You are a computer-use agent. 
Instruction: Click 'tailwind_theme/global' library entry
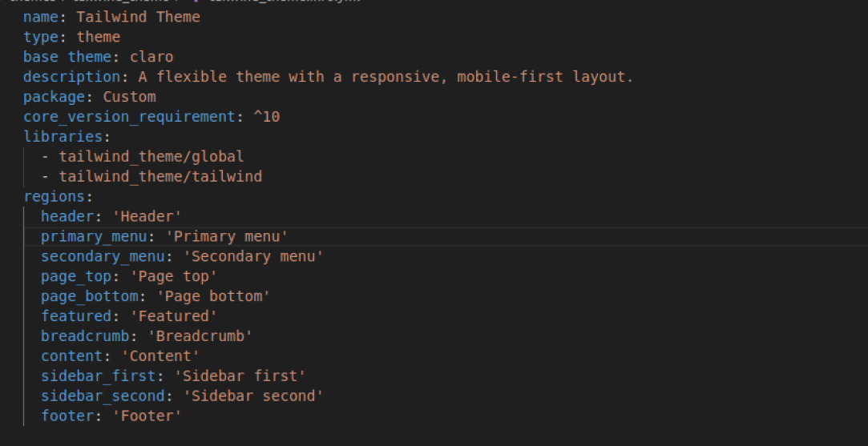click(x=151, y=157)
